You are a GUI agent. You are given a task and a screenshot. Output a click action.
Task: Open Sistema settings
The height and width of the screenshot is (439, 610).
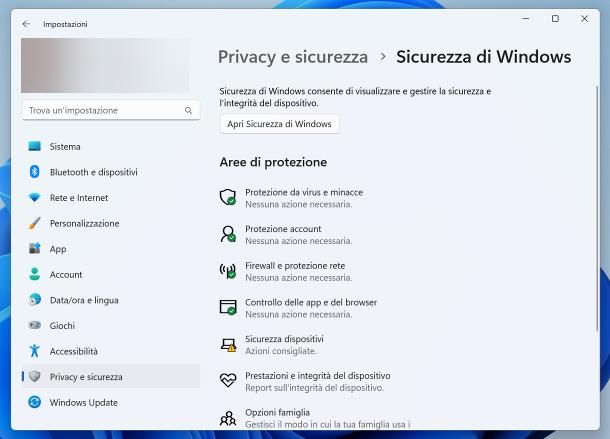(x=111, y=146)
